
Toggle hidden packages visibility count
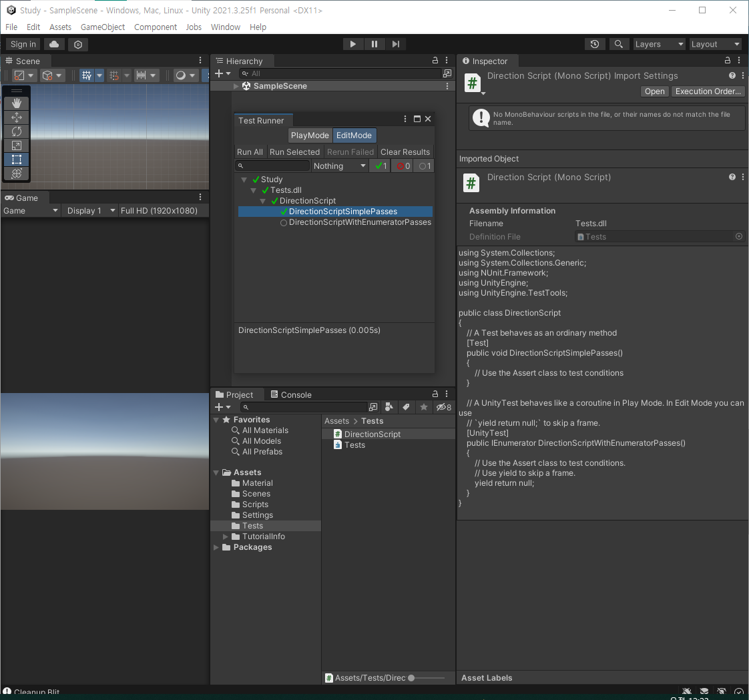[x=444, y=407]
